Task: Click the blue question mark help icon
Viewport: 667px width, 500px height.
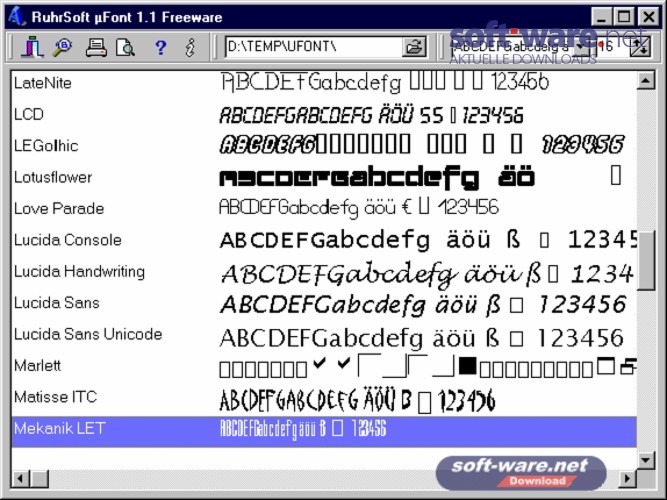Action: coord(160,47)
